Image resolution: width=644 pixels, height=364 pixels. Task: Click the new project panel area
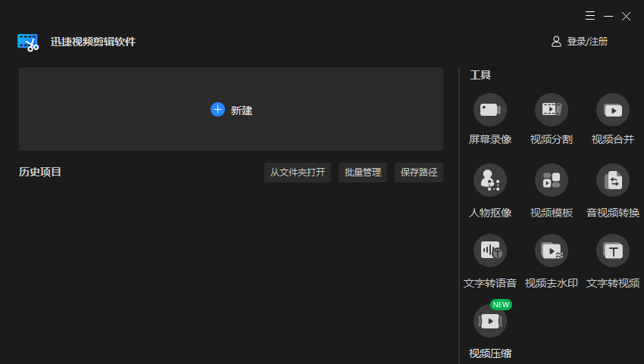(x=231, y=109)
